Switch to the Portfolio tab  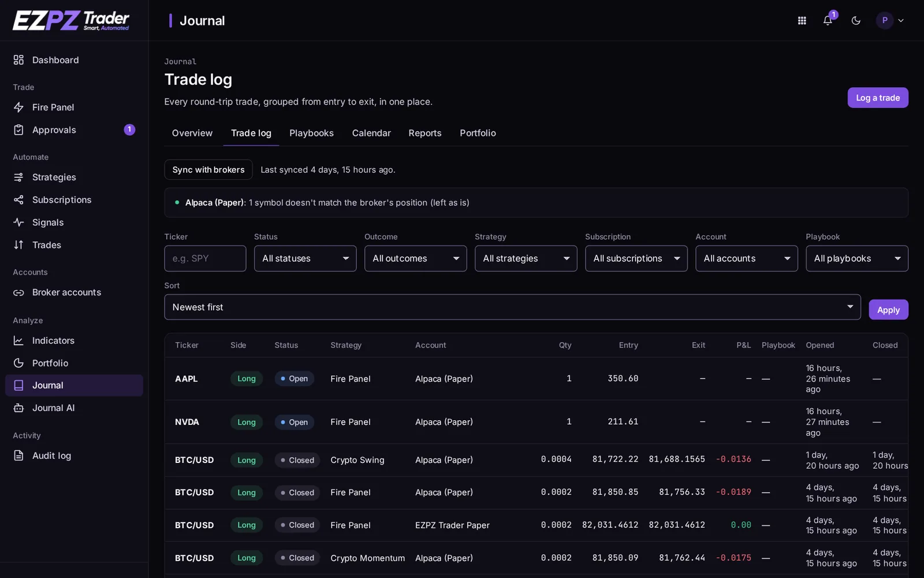[478, 133]
